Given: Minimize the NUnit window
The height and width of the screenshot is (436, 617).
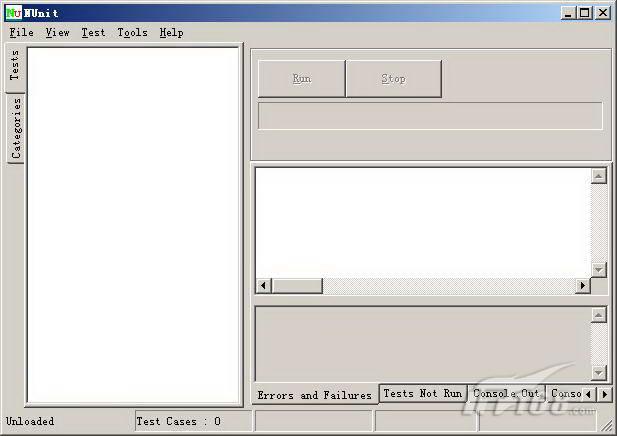Looking at the screenshot, I should [567, 13].
